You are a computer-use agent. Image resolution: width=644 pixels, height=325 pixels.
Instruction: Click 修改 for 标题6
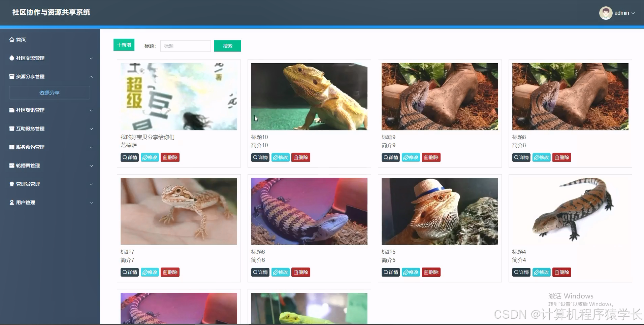coord(281,272)
